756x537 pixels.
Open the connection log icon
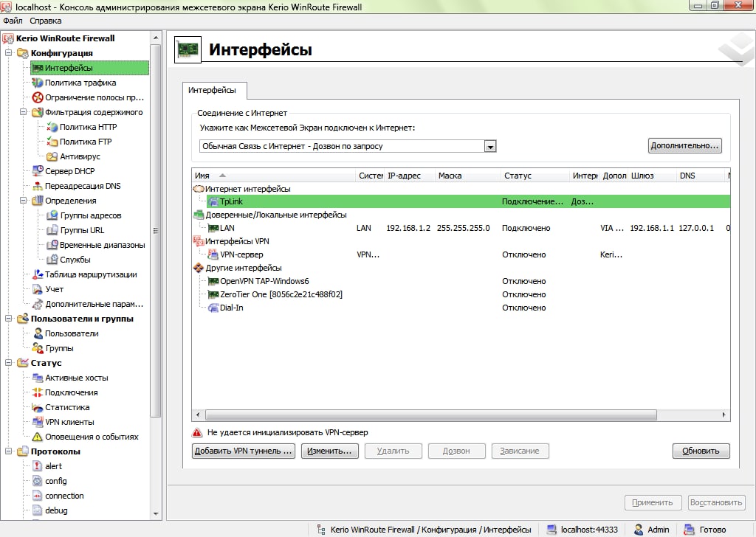click(38, 496)
